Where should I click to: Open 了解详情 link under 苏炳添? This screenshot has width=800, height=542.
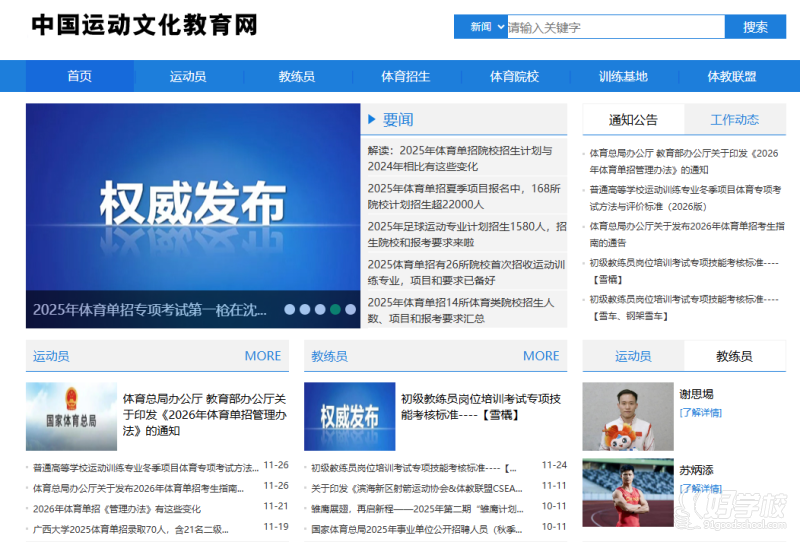(701, 488)
